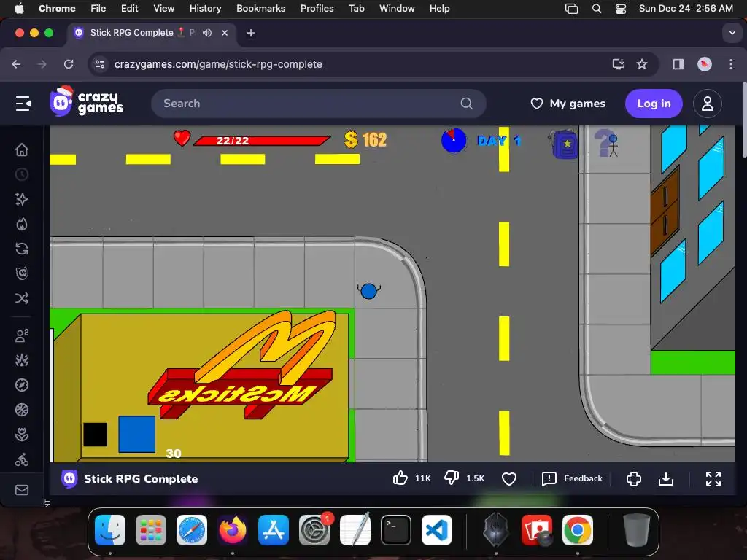Open the Chrome profile avatar
Viewport: 747px width, 560px height.
(x=704, y=64)
